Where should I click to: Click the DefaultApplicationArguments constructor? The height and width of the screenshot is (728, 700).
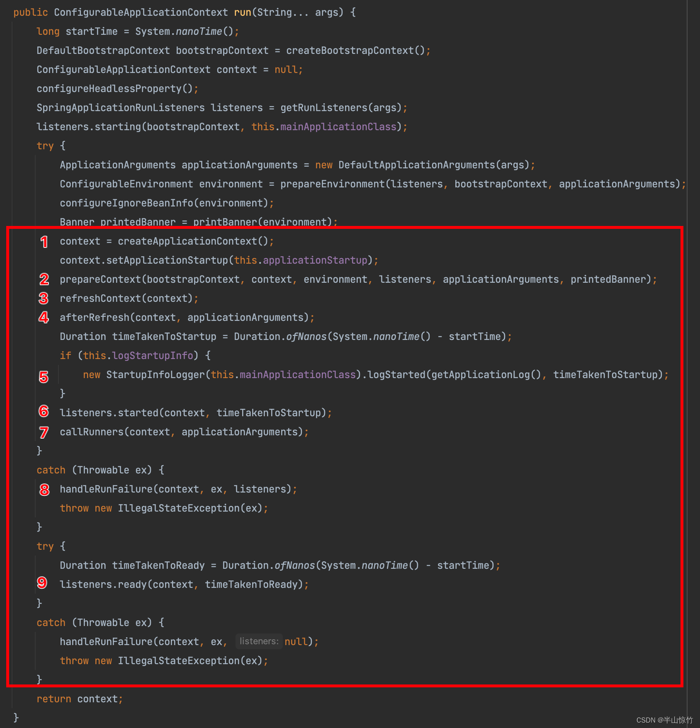[417, 165]
